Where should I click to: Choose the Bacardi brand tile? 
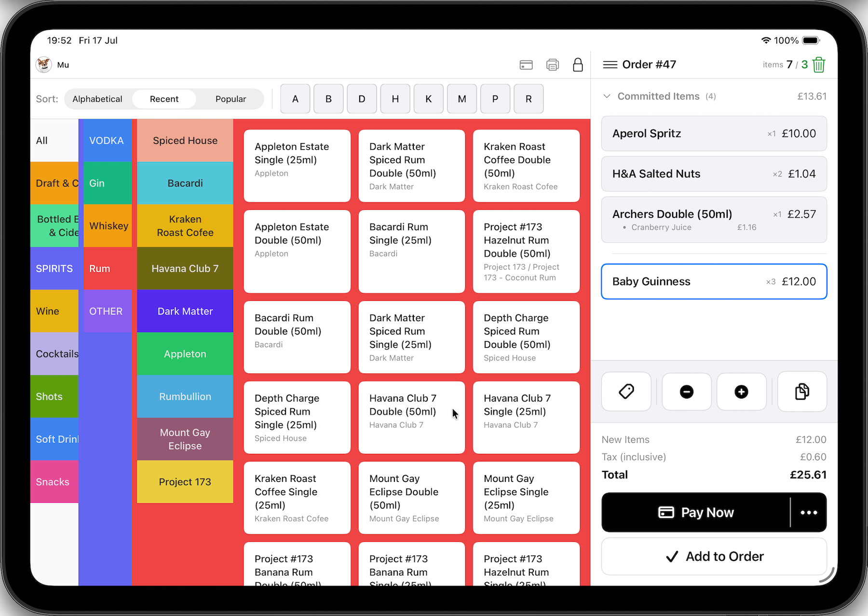pos(185,183)
